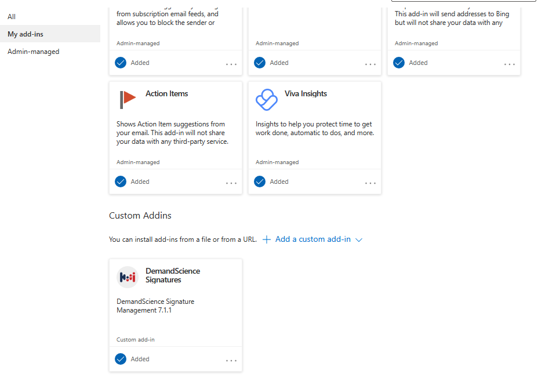Open more options for Action Items
Image resolution: width=538 pixels, height=392 pixels.
231,183
